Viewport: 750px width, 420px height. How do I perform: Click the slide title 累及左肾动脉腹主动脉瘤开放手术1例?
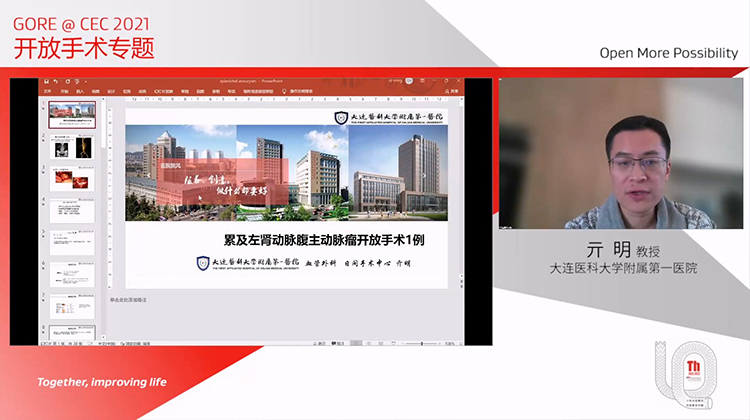[324, 240]
